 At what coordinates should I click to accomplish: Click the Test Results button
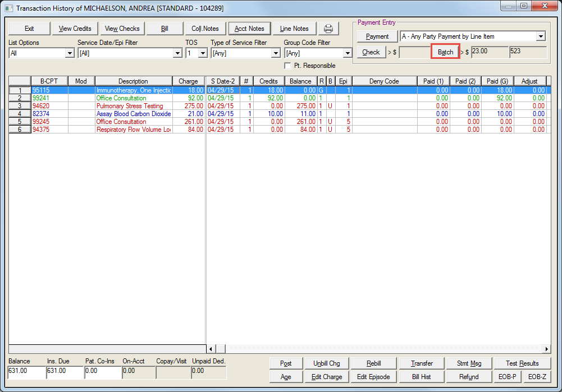coord(522,363)
